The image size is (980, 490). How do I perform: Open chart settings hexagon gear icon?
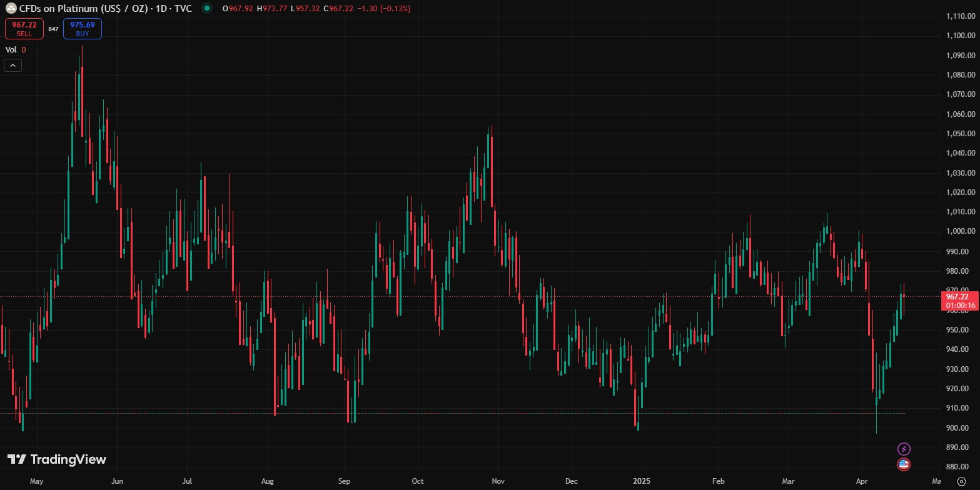pyautogui.click(x=961, y=481)
